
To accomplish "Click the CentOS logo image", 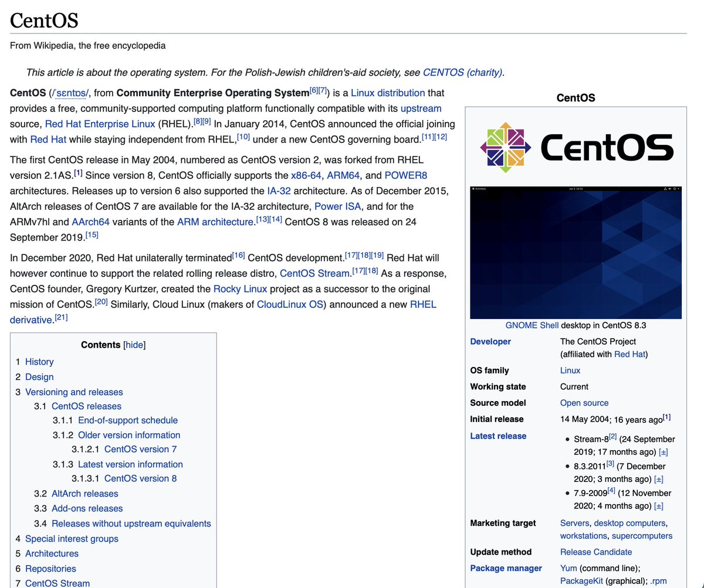I will (x=576, y=147).
